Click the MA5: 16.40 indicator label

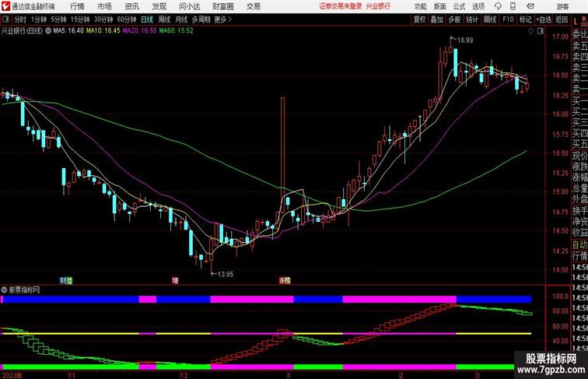point(68,31)
